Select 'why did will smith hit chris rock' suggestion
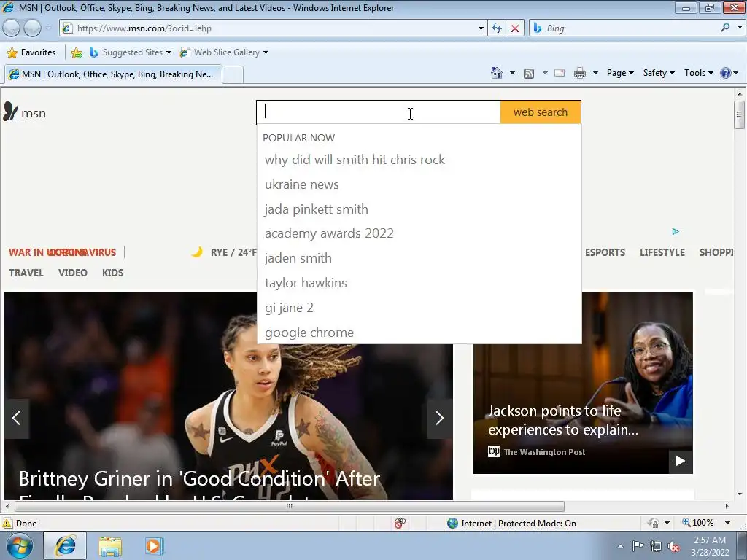The width and height of the screenshot is (747, 560). coord(355,160)
